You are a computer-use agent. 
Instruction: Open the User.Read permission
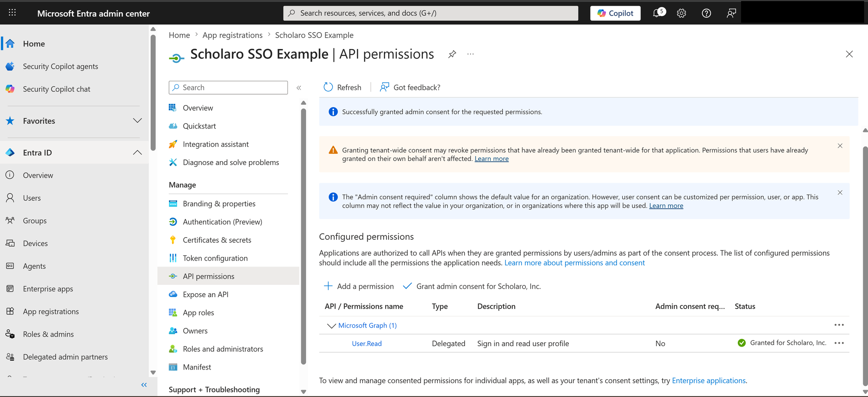click(x=367, y=344)
